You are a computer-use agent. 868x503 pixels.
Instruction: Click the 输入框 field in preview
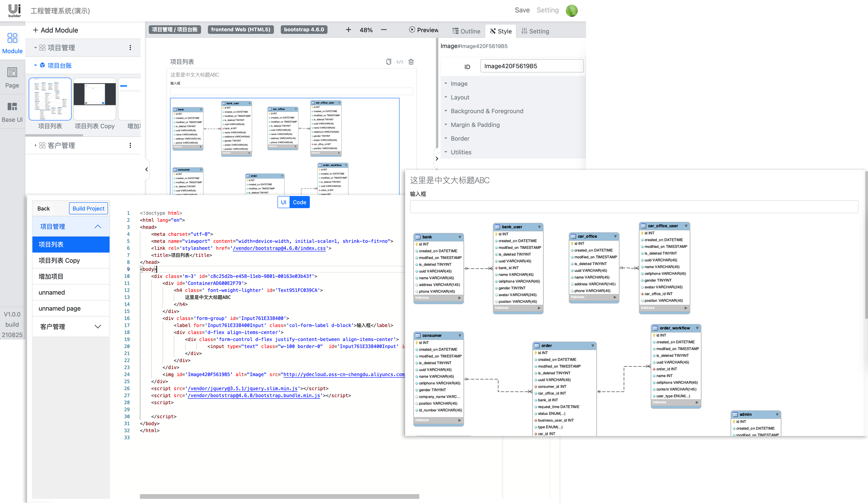pos(634,207)
